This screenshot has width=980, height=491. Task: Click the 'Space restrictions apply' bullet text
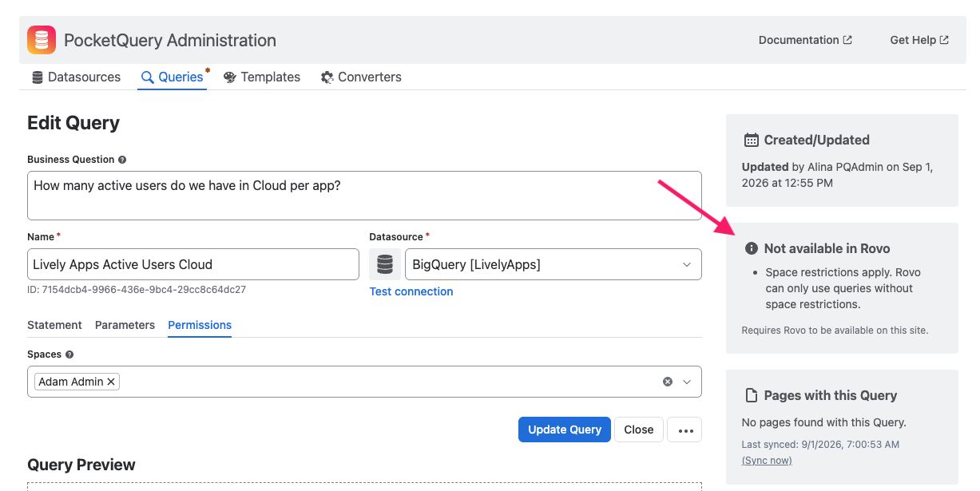pos(843,288)
